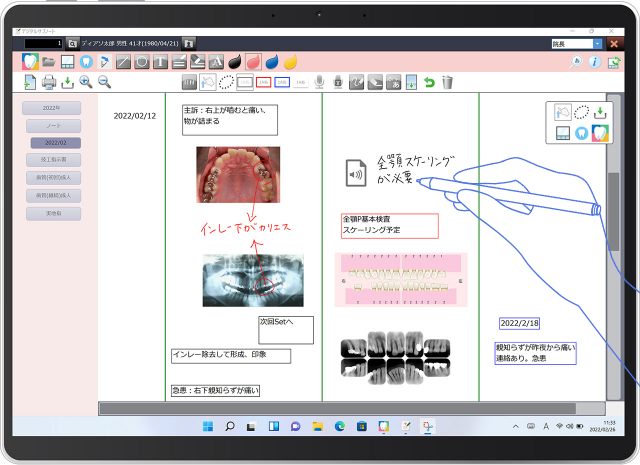640x465 pixels.
Task: Click the Windows Start button in taskbar
Action: [208, 427]
